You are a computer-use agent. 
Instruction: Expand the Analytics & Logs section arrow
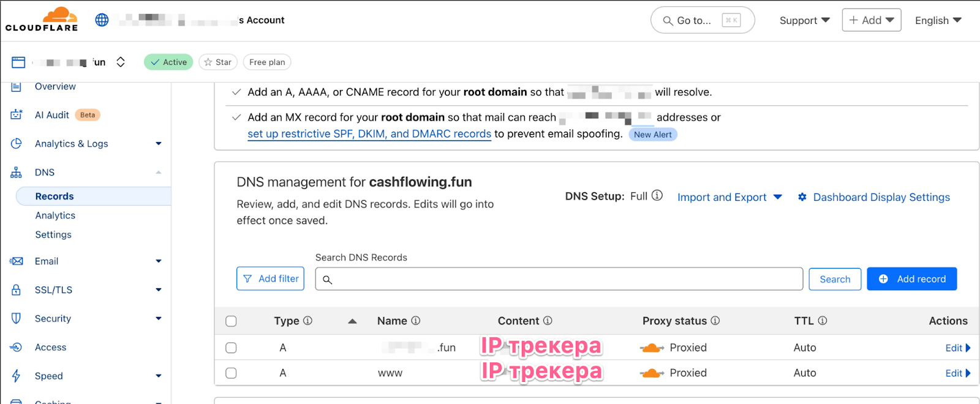pos(159,143)
